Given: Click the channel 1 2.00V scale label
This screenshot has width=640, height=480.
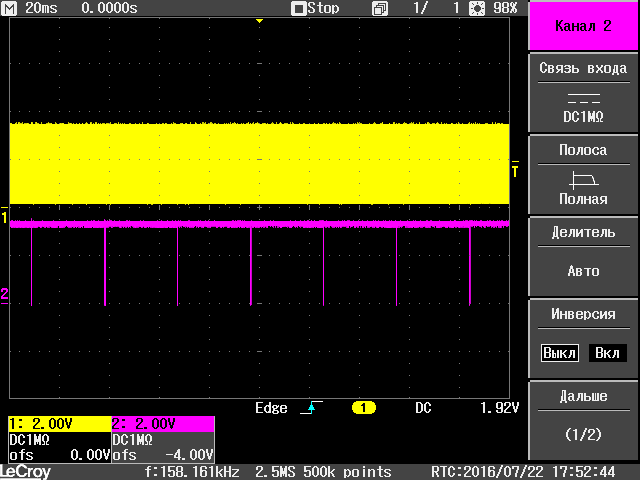Looking at the screenshot, I should click(60, 424).
